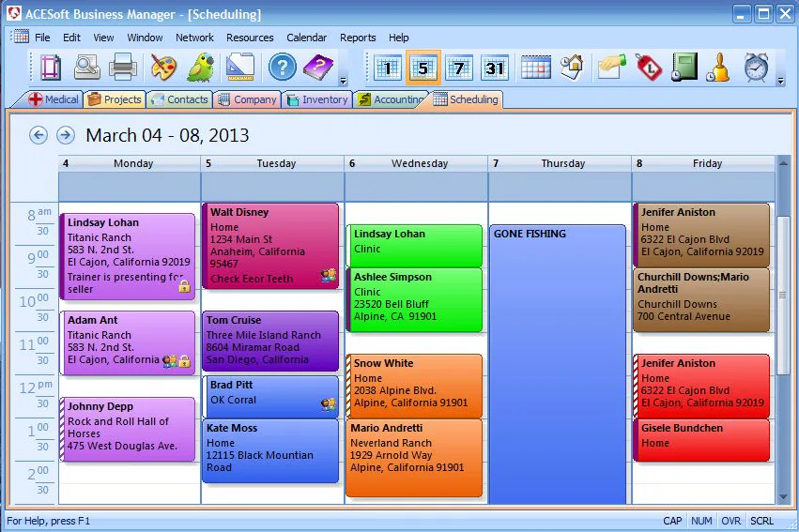Image resolution: width=799 pixels, height=532 pixels.
Task: Select the red tag icon
Action: tap(648, 68)
